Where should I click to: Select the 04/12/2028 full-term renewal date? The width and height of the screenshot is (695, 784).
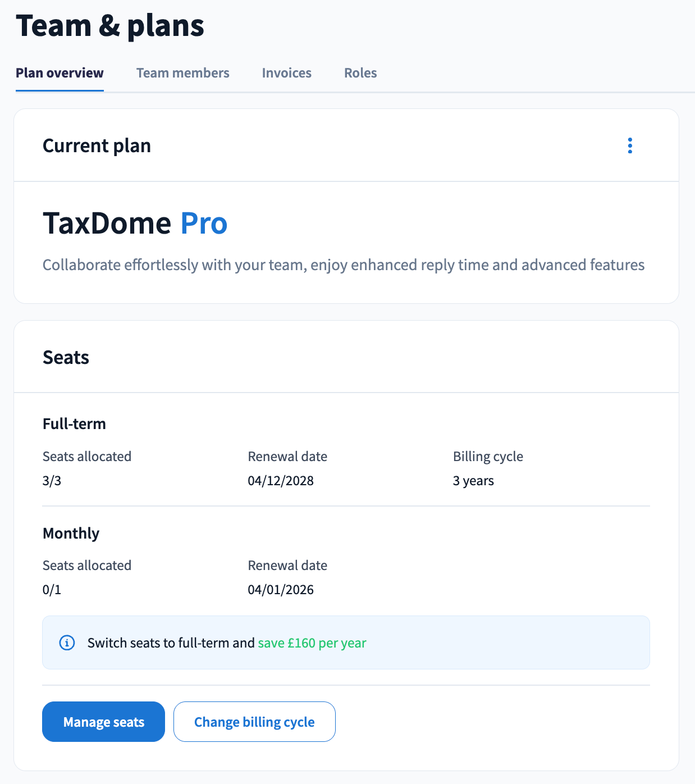coord(281,481)
